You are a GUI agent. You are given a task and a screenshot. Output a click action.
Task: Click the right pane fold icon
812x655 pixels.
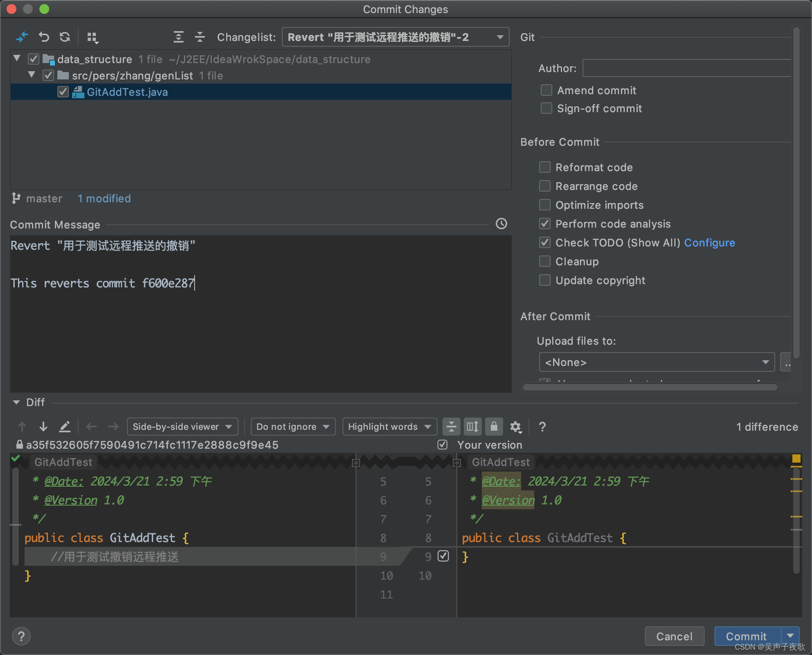457,463
